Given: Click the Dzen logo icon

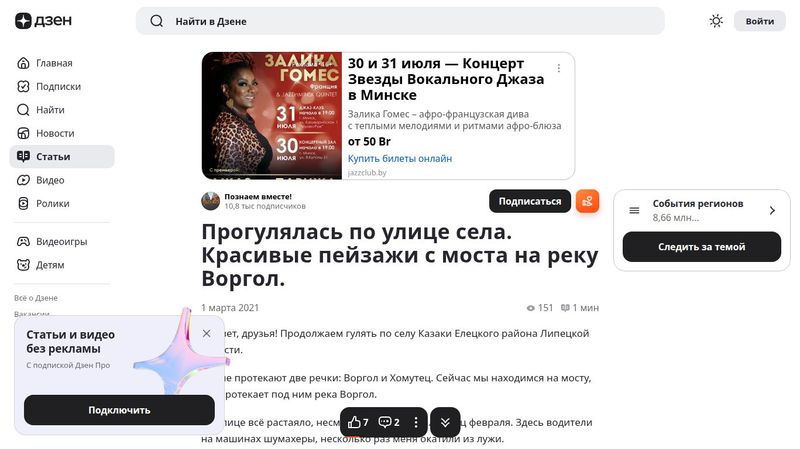Looking at the screenshot, I should [x=23, y=21].
